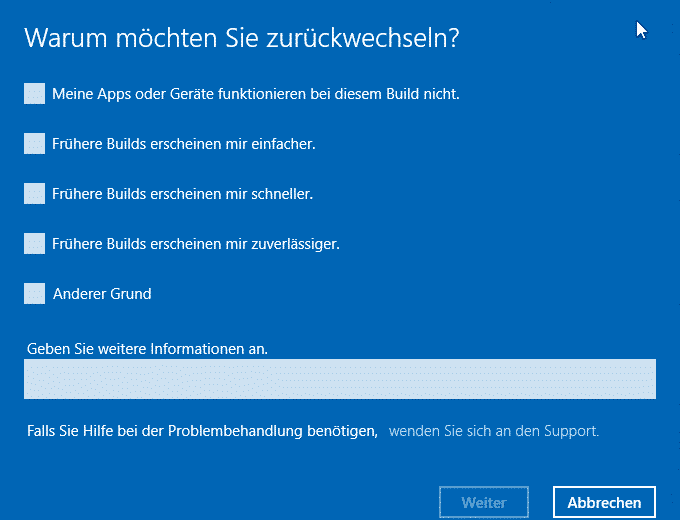Click the word 'Problembehandlung' in the help sentence

pos(234,431)
